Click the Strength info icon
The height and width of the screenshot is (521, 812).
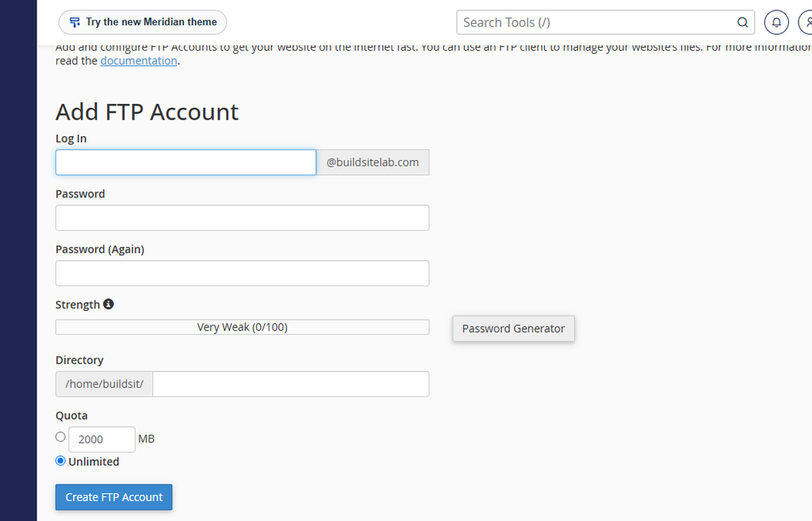point(108,304)
